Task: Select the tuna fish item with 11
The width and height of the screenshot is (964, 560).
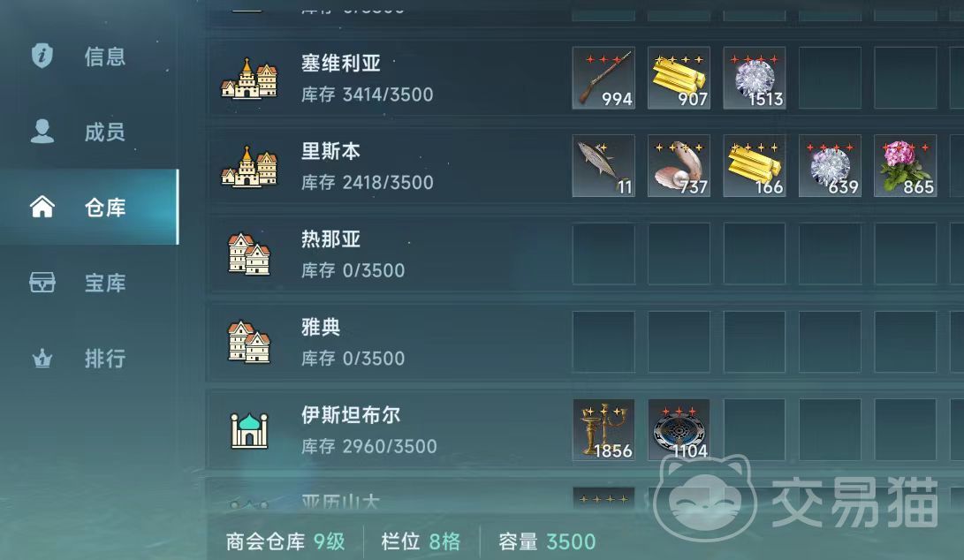Action: [x=603, y=166]
